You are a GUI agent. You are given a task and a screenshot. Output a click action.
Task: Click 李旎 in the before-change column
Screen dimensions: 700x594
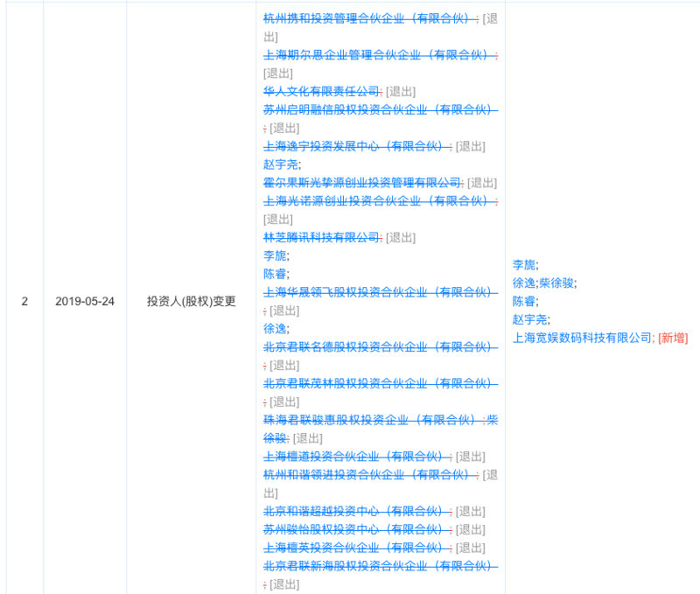tap(275, 255)
